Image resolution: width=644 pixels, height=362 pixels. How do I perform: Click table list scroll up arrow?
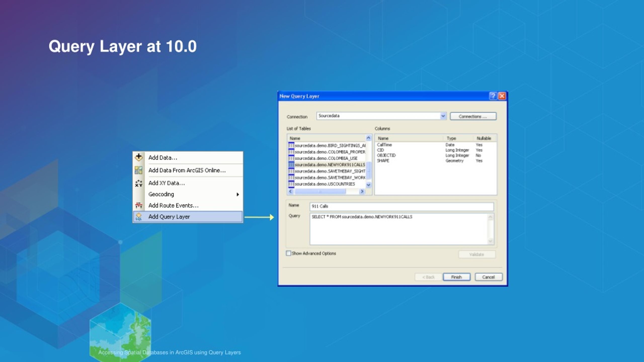tap(369, 138)
